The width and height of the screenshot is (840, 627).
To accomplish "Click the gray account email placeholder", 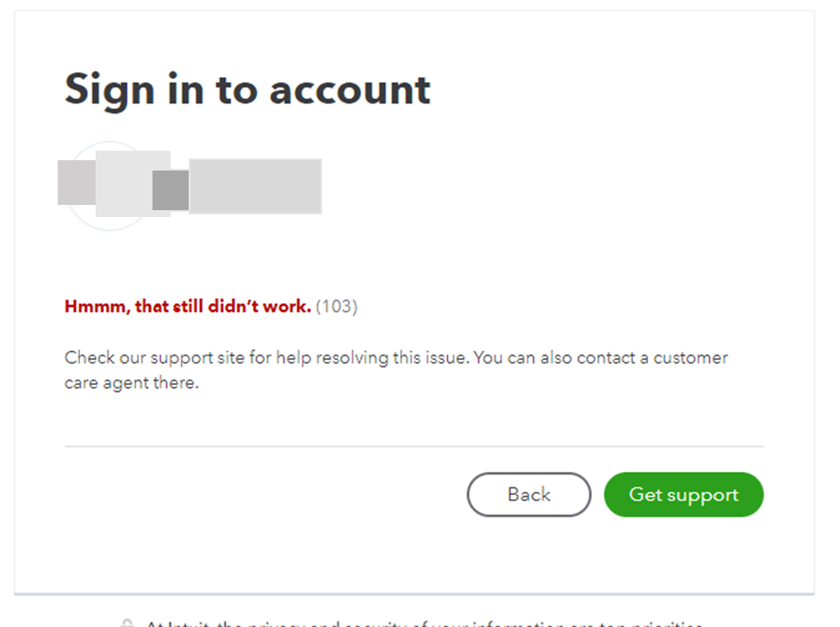I will pyautogui.click(x=255, y=184).
